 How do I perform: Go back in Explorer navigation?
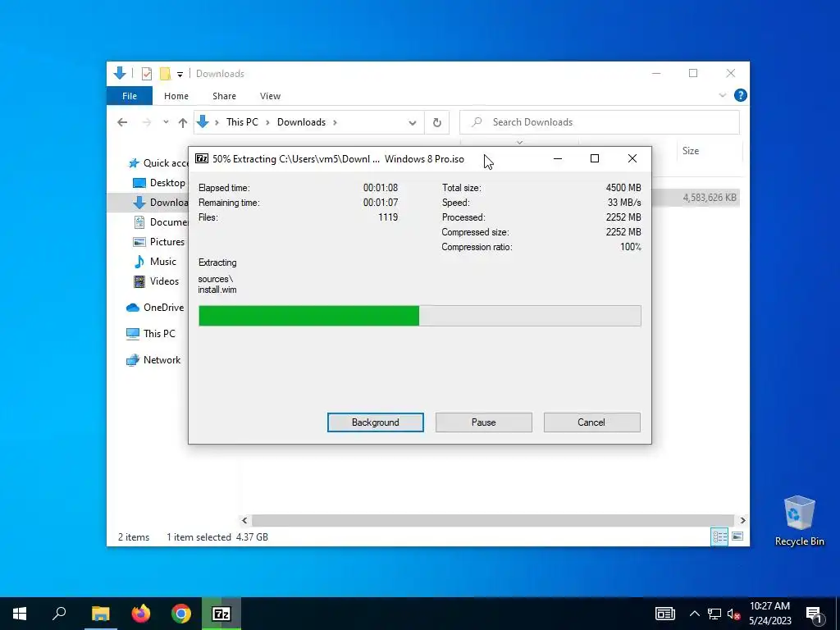pos(122,122)
